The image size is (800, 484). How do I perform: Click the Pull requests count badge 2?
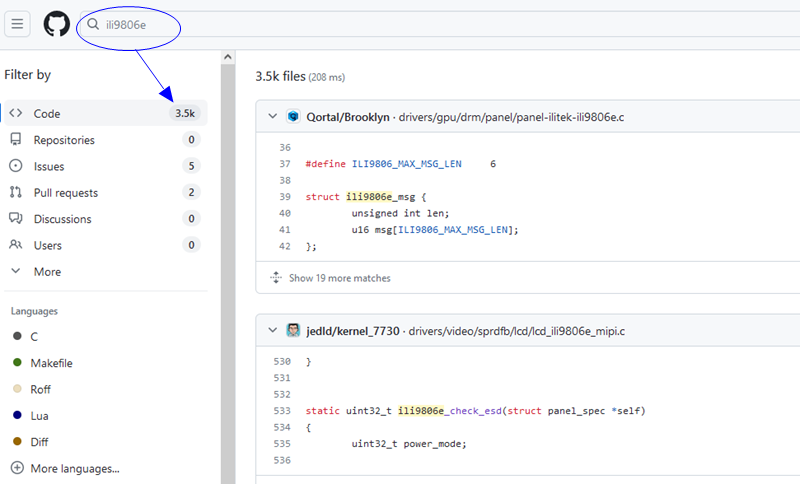[x=191, y=192]
